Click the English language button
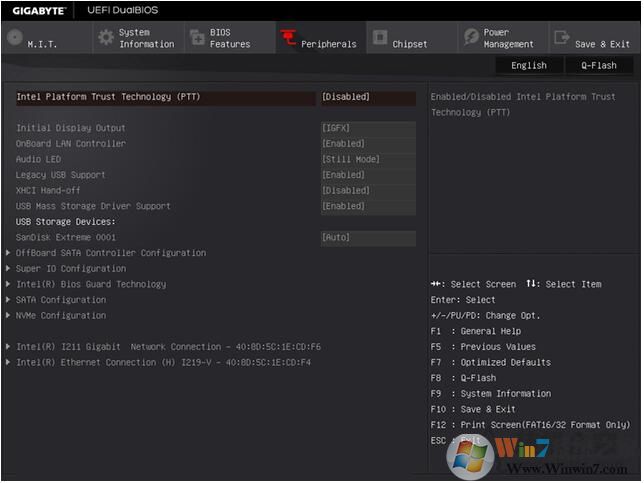The image size is (644, 483). pyautogui.click(x=529, y=66)
